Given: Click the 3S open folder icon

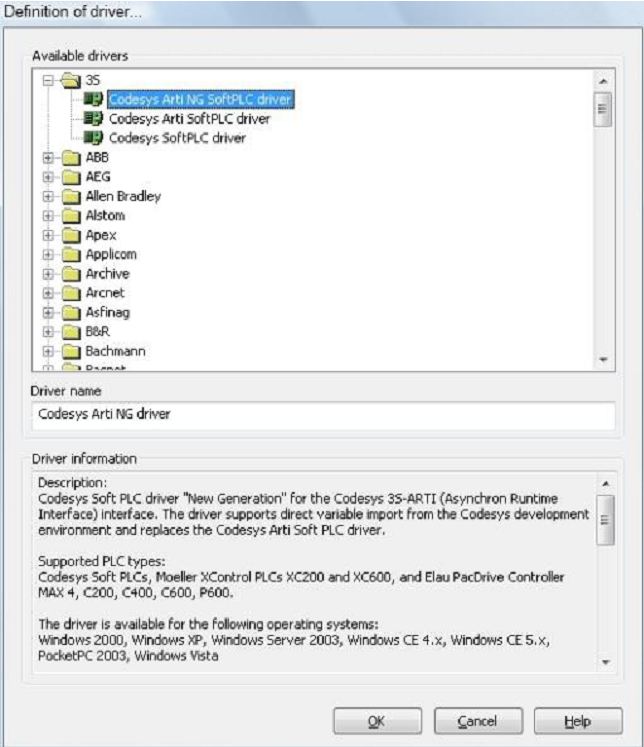Looking at the screenshot, I should tap(71, 81).
